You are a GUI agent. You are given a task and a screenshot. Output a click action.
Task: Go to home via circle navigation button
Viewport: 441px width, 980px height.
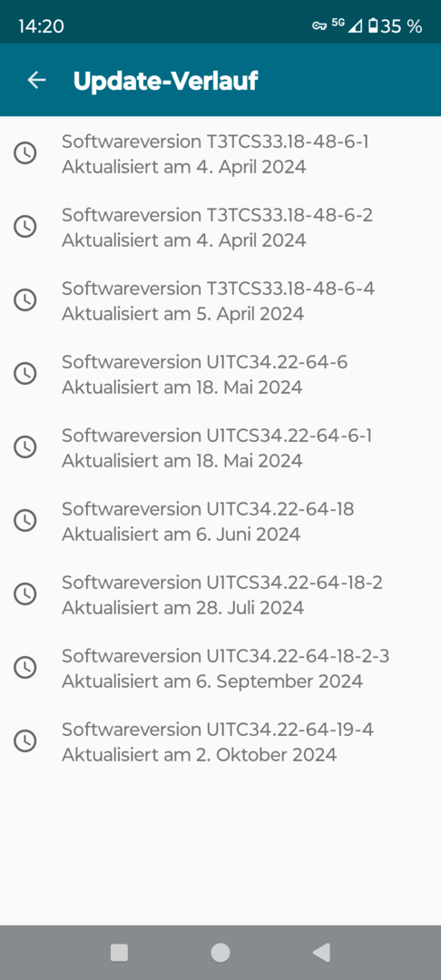click(x=220, y=953)
